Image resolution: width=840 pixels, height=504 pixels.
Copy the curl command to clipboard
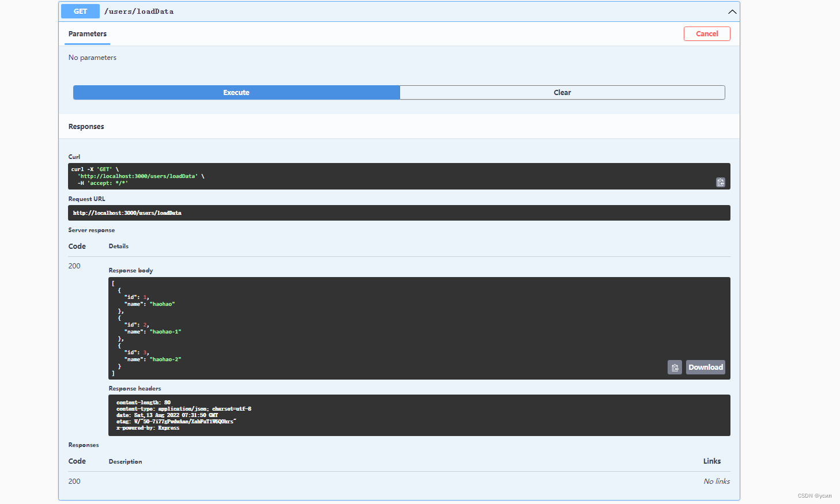720,182
